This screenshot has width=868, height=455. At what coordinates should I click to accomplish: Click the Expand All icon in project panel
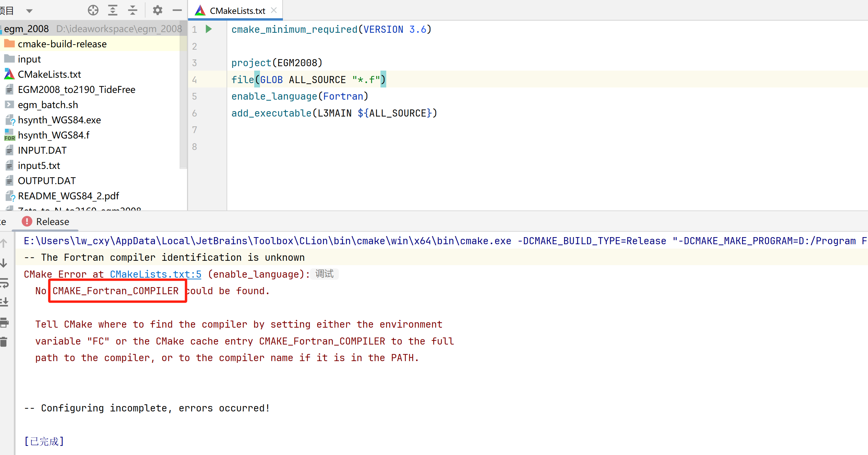click(x=113, y=10)
